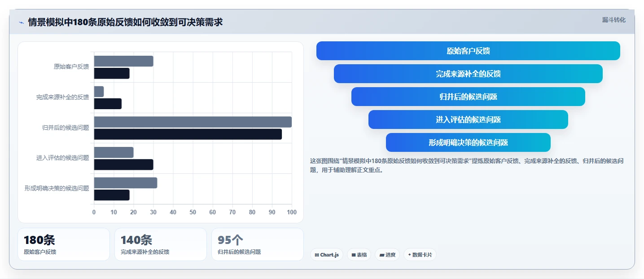The image size is (644, 279).
Task: Open the 95个 归并后的候选问题 stat card
Action: point(258,244)
